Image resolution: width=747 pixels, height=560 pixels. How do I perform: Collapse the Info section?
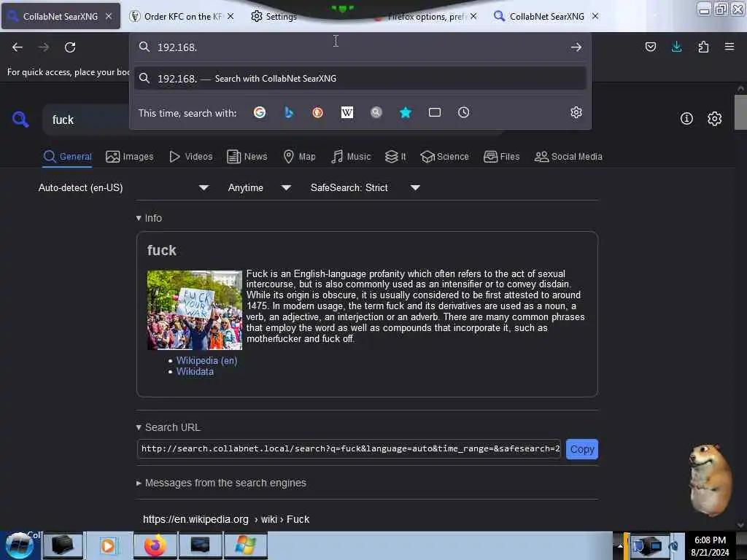tap(149, 218)
